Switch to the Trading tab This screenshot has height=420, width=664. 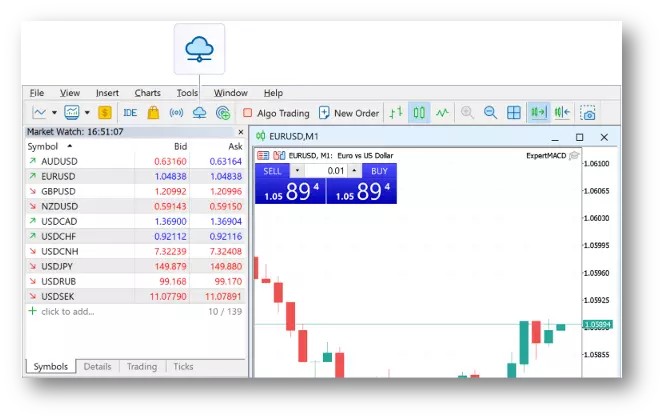pyautogui.click(x=142, y=367)
